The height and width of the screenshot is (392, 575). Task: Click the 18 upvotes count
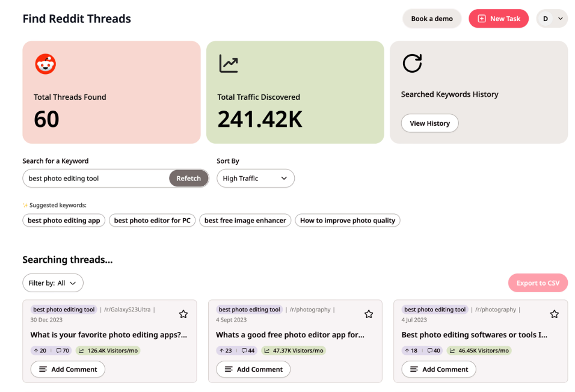coord(411,351)
